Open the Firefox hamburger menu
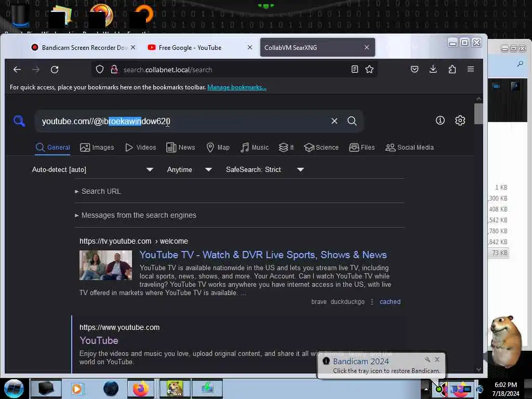 (471, 69)
